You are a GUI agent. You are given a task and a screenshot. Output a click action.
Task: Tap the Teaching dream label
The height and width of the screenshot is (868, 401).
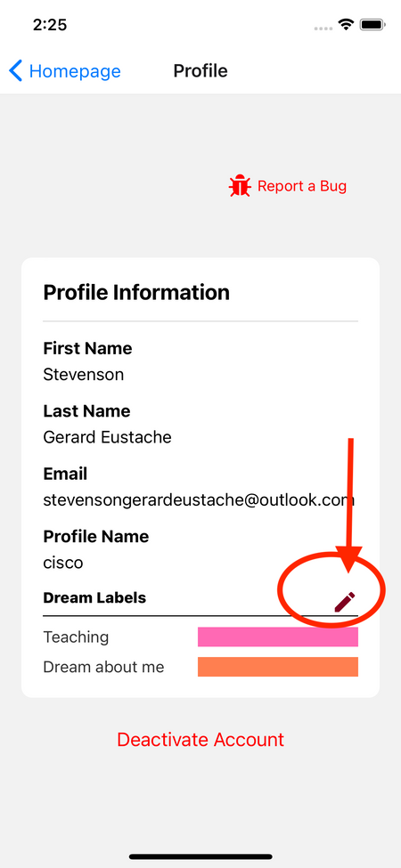tap(76, 637)
